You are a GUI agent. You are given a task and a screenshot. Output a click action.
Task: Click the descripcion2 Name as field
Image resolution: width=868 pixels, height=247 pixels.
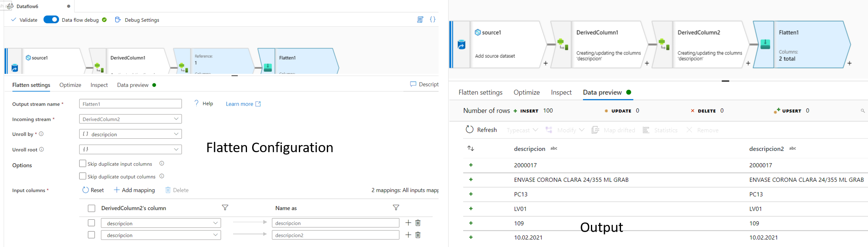[336, 235]
